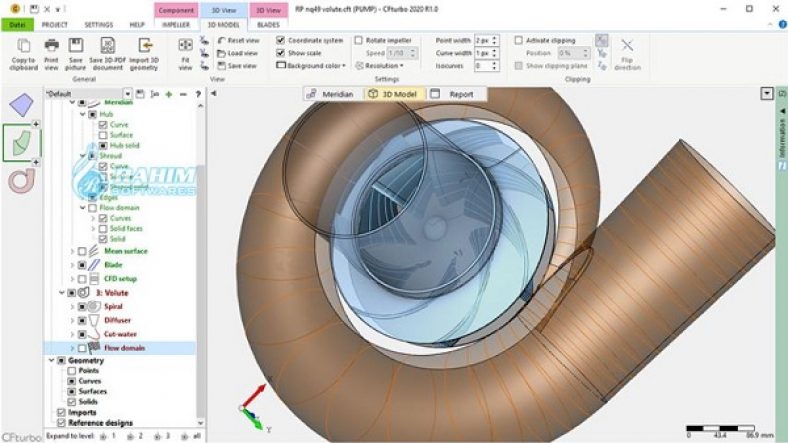Click the Zn clipping axis icon
Viewport: 788px width, 443px height.
[602, 66]
